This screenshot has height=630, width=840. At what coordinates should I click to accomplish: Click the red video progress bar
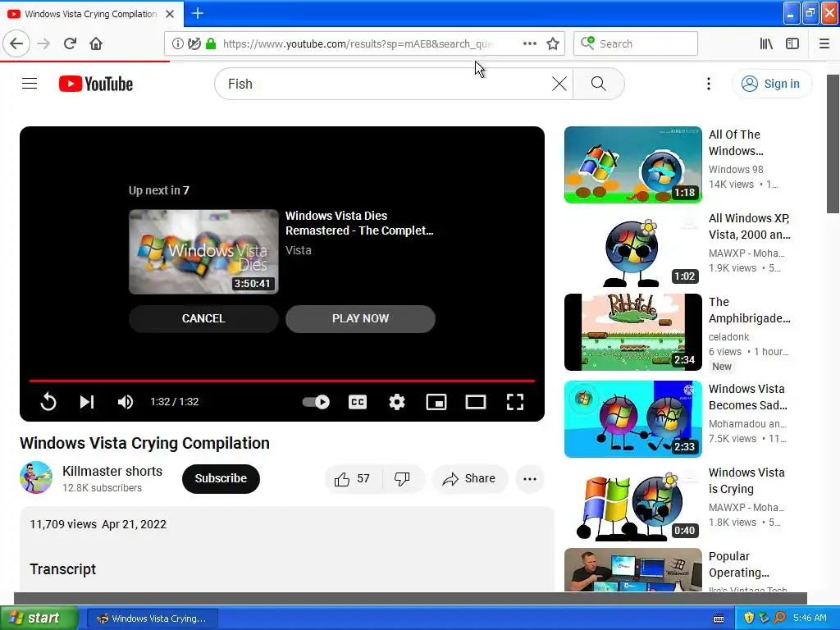[282, 381]
